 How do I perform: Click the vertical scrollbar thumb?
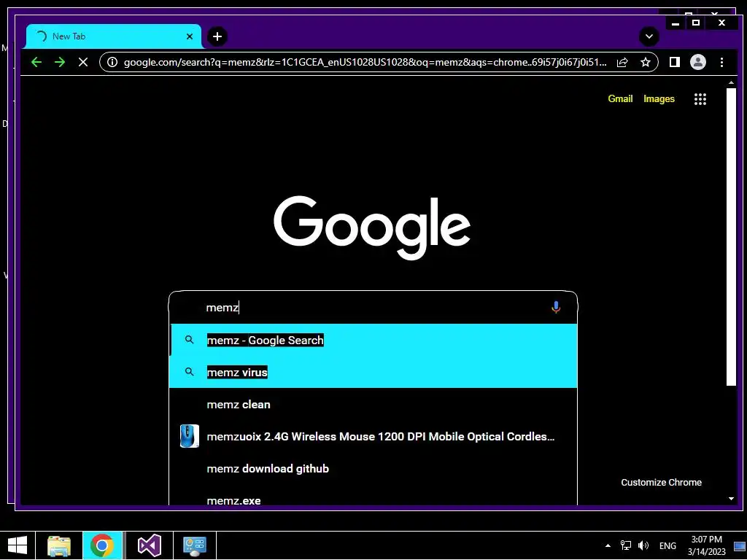click(x=731, y=237)
